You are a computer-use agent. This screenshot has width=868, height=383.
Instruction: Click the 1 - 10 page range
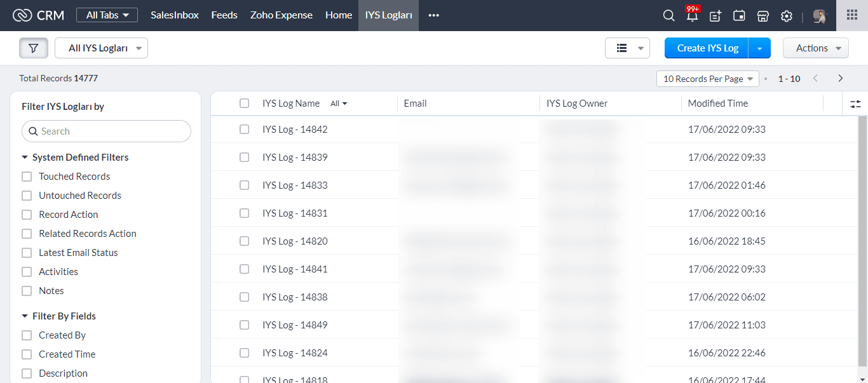[x=789, y=79]
